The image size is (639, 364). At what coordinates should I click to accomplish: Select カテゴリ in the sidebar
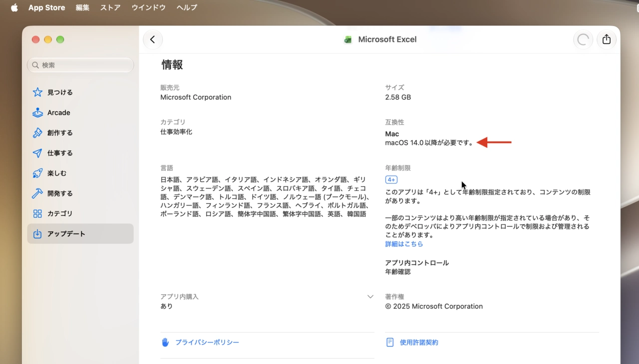click(x=80, y=213)
